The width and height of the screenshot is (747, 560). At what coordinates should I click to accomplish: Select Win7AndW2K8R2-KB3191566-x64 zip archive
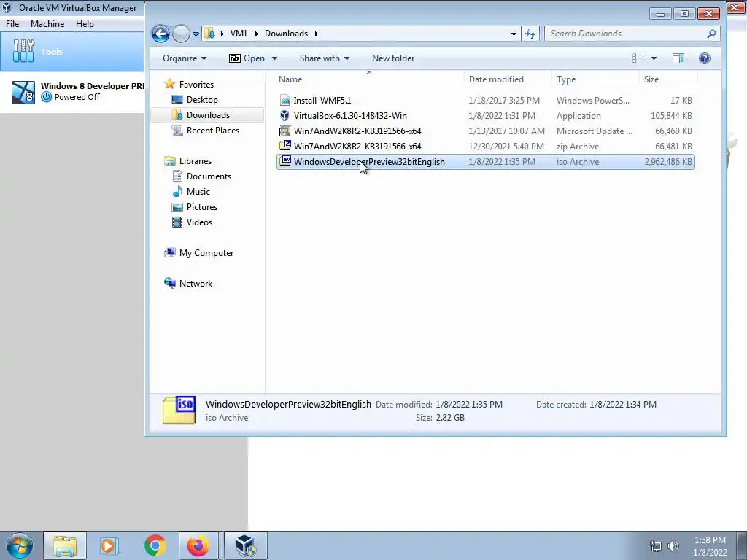click(x=485, y=146)
